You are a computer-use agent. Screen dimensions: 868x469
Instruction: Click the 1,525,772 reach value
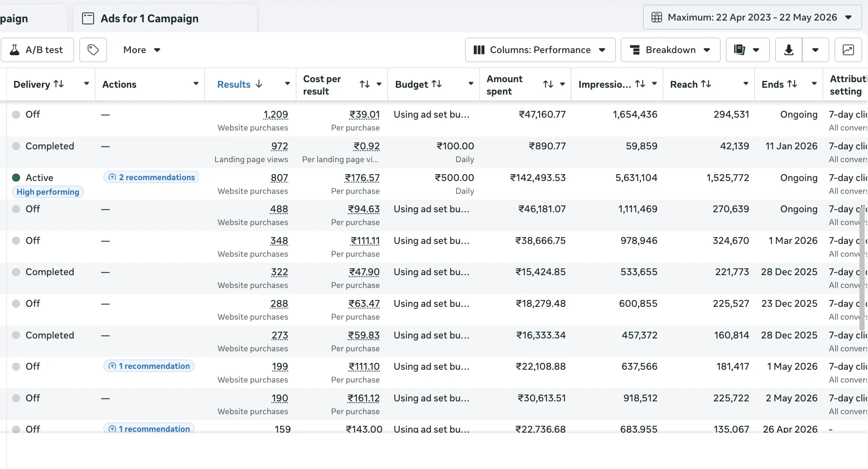(728, 178)
